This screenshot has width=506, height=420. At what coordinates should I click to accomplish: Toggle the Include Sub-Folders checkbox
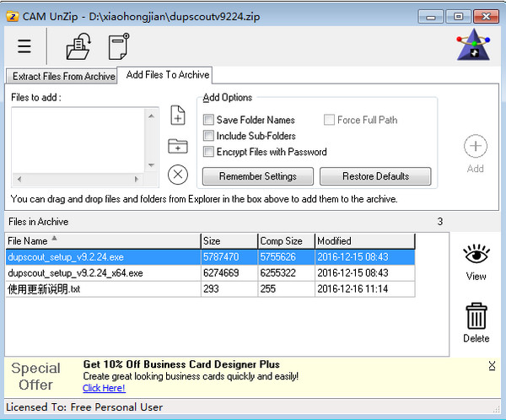point(208,136)
